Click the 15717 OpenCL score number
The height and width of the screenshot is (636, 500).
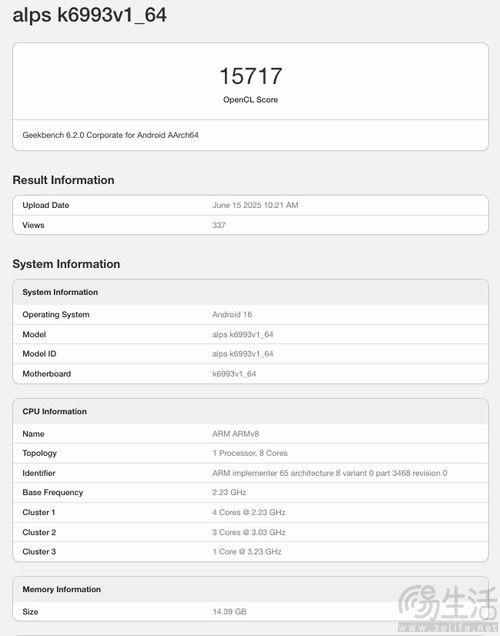tap(251, 76)
